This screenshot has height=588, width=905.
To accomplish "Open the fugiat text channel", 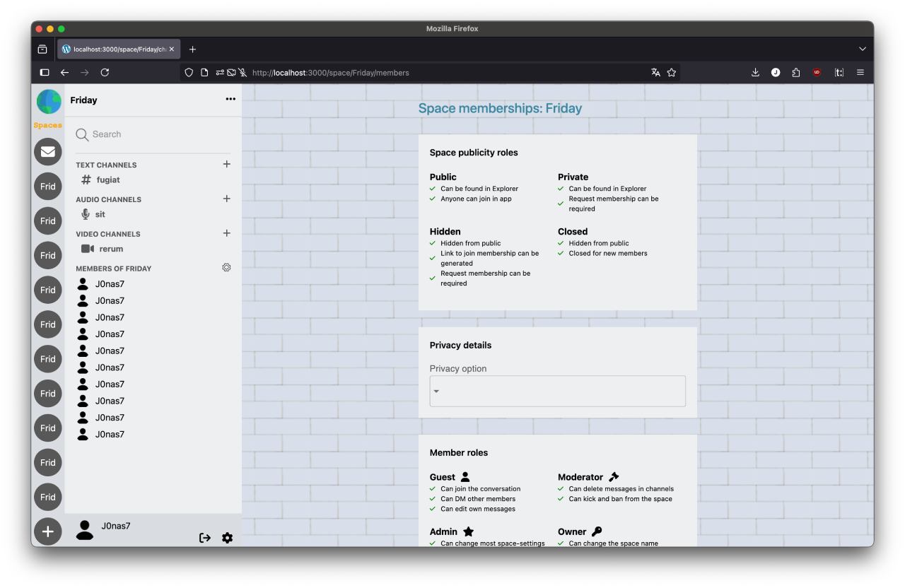I will (x=107, y=180).
